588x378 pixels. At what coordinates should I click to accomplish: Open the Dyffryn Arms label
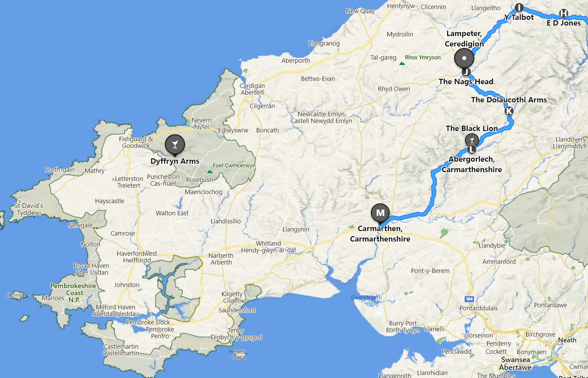[175, 161]
